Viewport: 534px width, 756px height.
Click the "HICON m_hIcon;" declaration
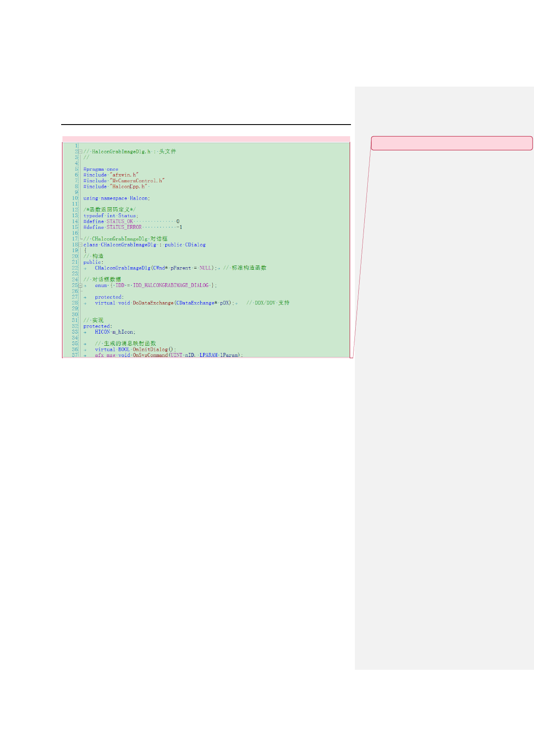[115, 332]
